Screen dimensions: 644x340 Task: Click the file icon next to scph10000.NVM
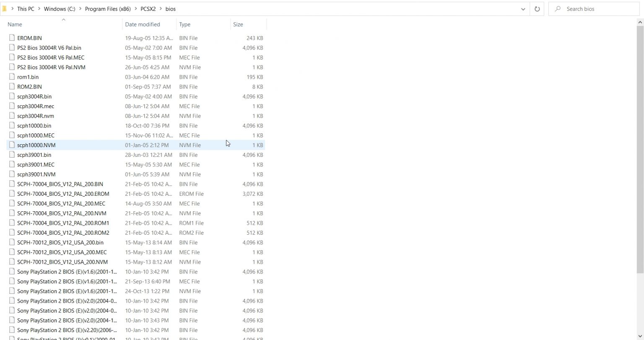pos(12,145)
